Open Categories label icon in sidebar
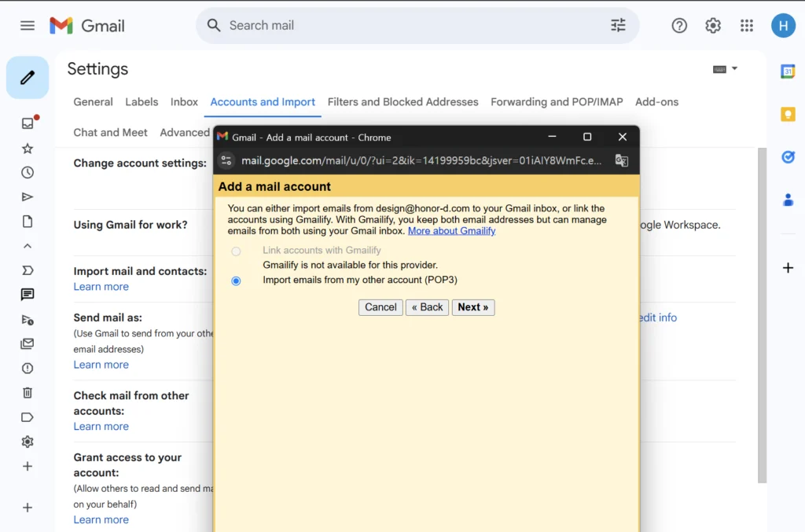Image resolution: width=805 pixels, height=532 pixels. 28,417
